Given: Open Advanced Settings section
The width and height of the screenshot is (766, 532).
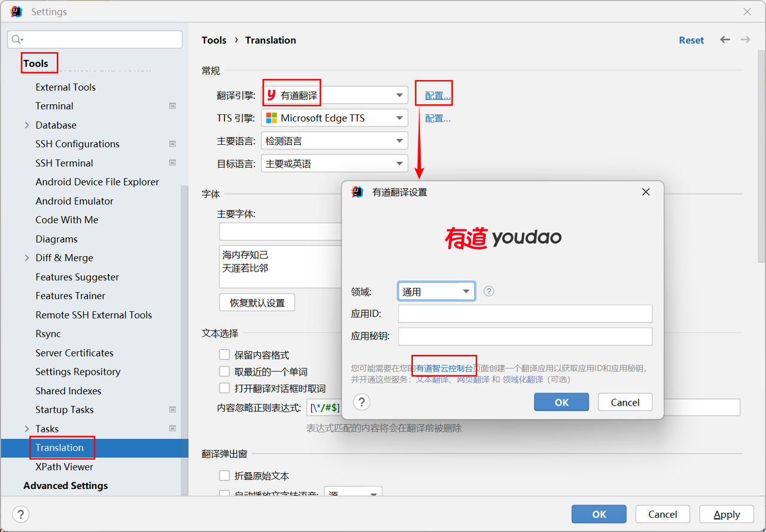Looking at the screenshot, I should click(65, 485).
